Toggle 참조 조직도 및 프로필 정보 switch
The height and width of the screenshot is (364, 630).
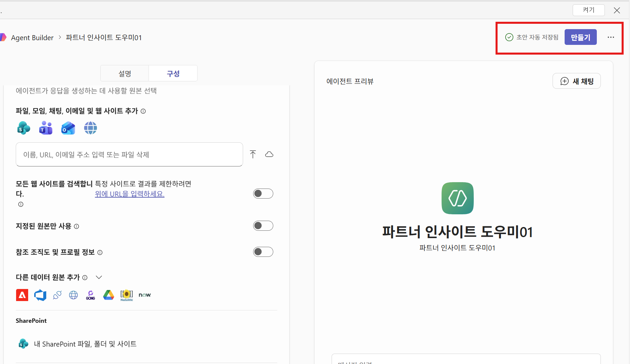pos(263,252)
